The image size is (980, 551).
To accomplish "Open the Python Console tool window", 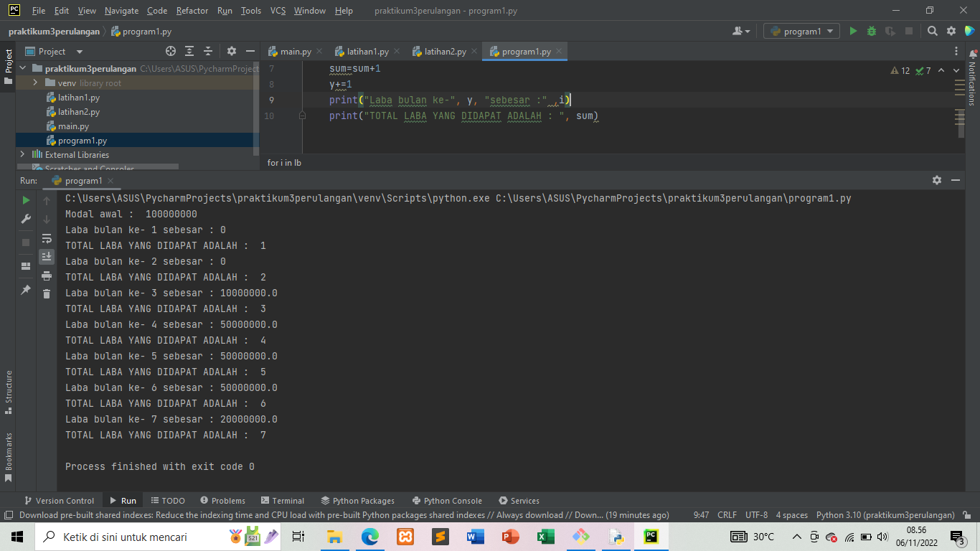I will point(446,500).
